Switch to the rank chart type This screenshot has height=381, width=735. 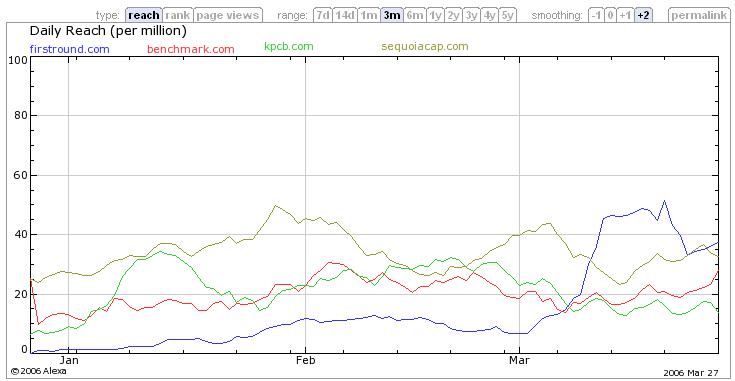click(x=178, y=15)
